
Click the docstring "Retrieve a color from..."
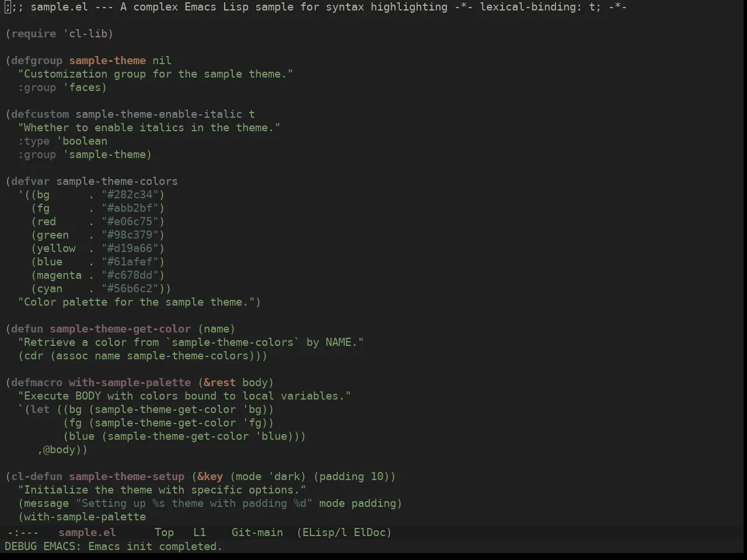pos(191,342)
